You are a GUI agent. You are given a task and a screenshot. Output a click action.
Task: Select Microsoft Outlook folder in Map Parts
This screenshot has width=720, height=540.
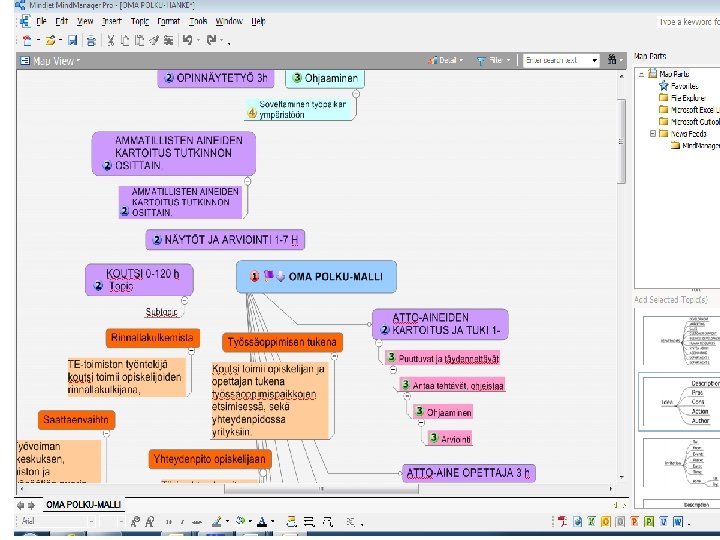[689, 122]
